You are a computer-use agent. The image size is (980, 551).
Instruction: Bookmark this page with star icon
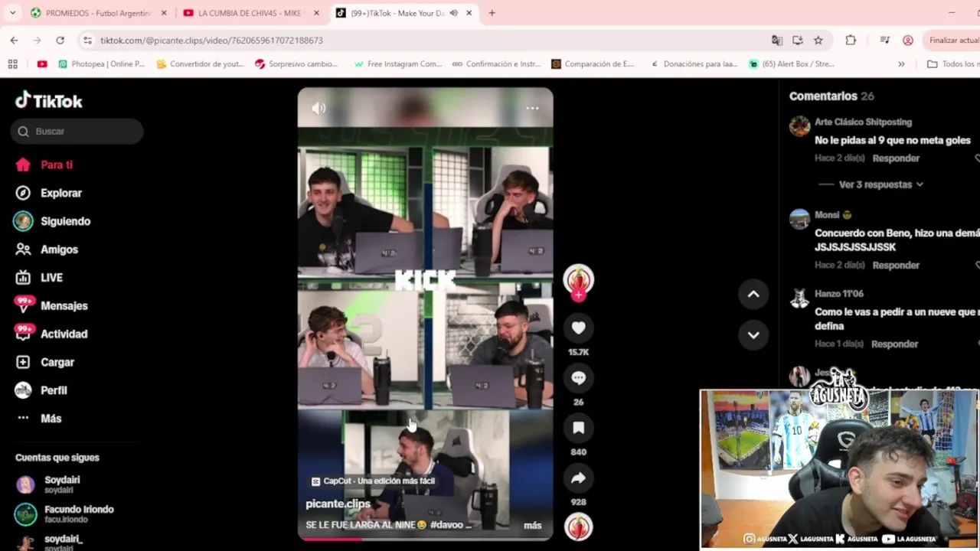pos(818,40)
